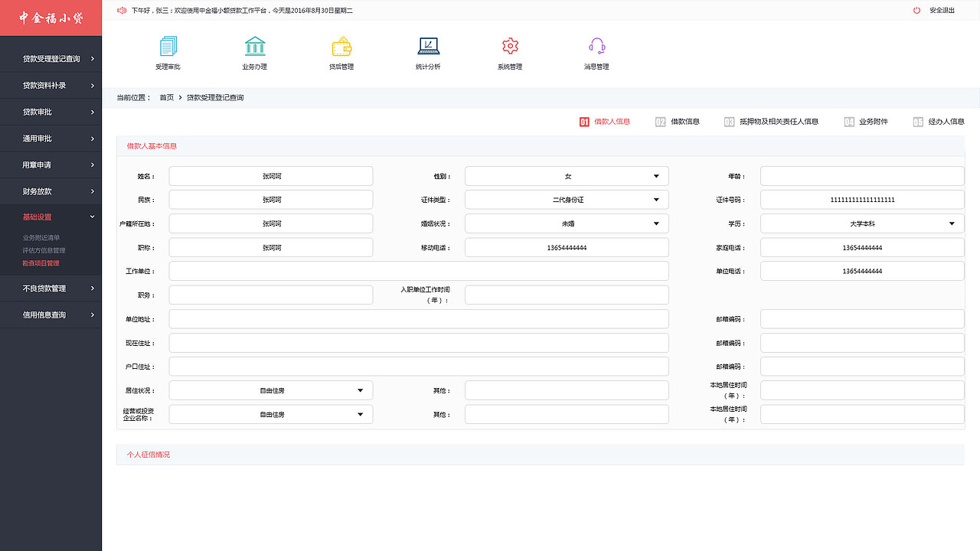
Task: Click the 邮箱编码 field beside 户口住址
Action: (x=862, y=367)
